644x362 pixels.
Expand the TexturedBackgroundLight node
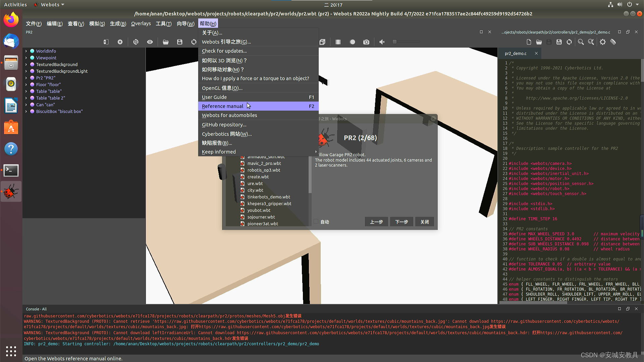(26, 71)
